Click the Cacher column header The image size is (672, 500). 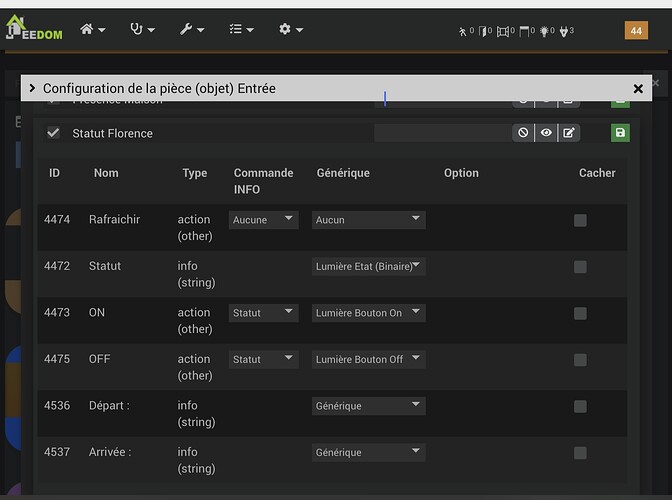tap(597, 173)
